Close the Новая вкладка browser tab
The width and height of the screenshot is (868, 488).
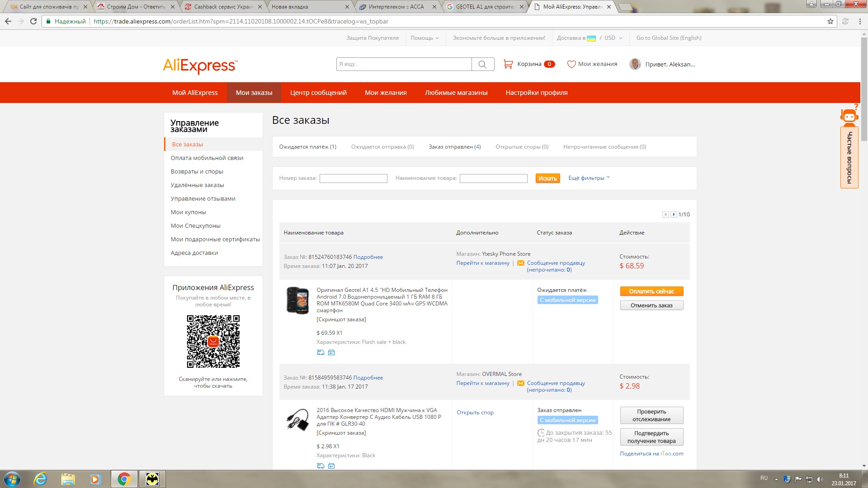pos(347,7)
